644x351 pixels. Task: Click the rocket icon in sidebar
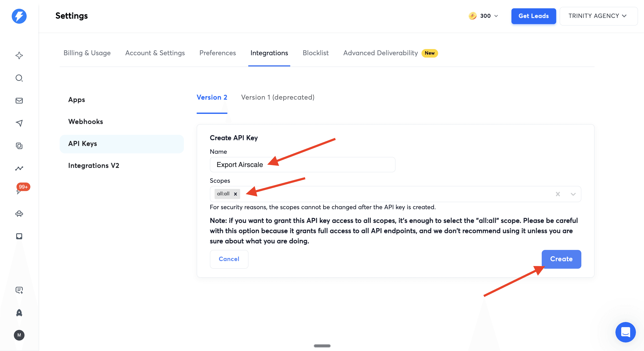pos(19,313)
